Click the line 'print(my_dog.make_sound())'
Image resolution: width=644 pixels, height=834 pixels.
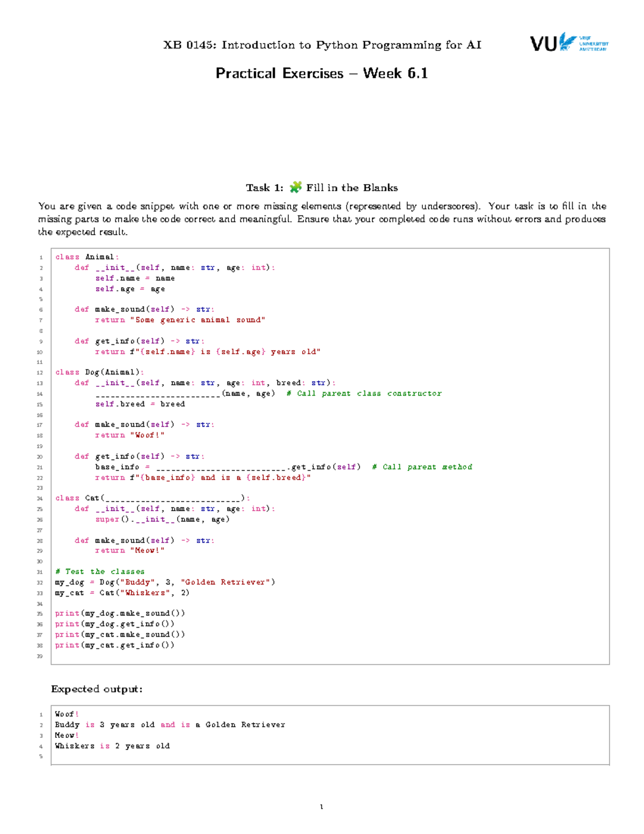pyautogui.click(x=120, y=613)
